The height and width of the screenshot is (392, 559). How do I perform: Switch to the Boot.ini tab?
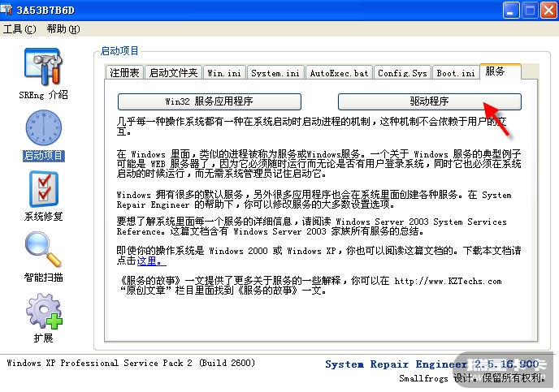[x=456, y=72]
